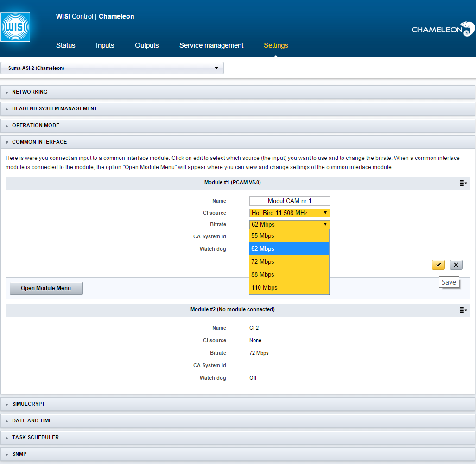Switch to the Outputs tab

pyautogui.click(x=146, y=45)
